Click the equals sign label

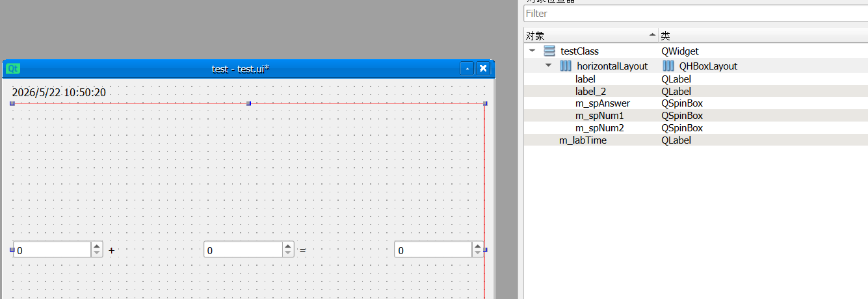[x=302, y=250]
